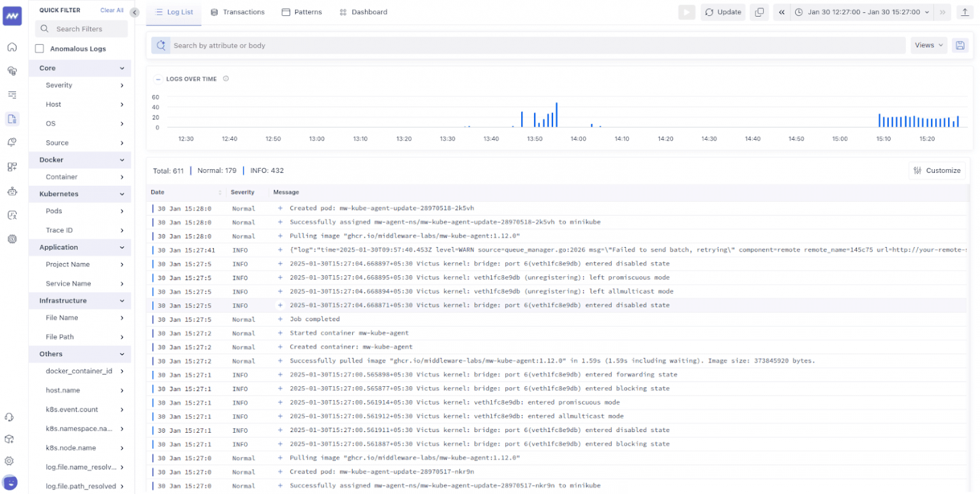980x494 pixels.
Task: Click inside the Search by attribute or body field
Action: [x=447, y=45]
